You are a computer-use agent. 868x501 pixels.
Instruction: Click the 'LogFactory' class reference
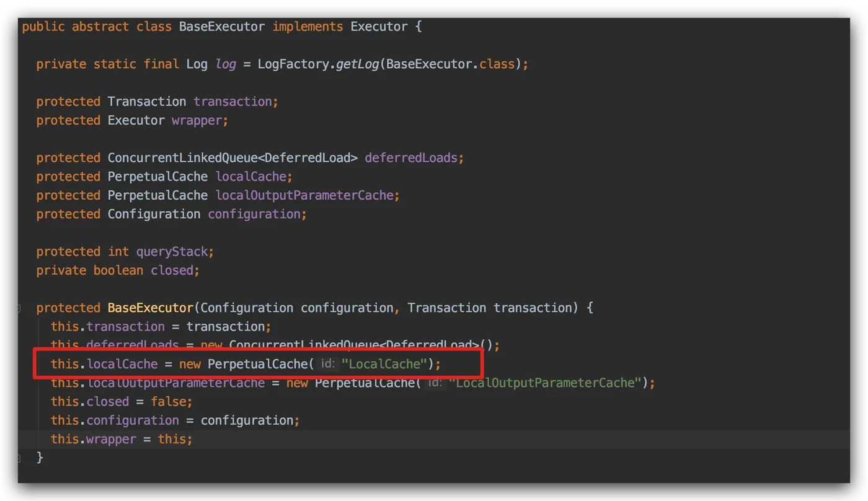[293, 64]
